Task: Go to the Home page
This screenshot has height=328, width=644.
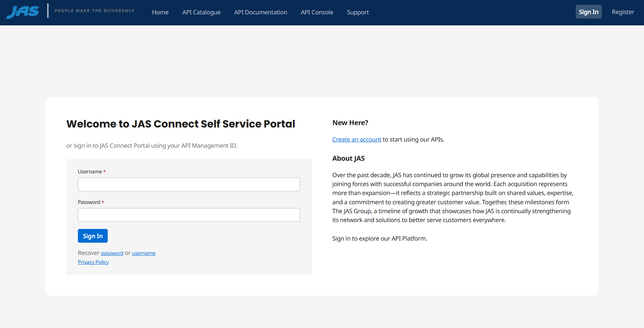Action: 160,12
